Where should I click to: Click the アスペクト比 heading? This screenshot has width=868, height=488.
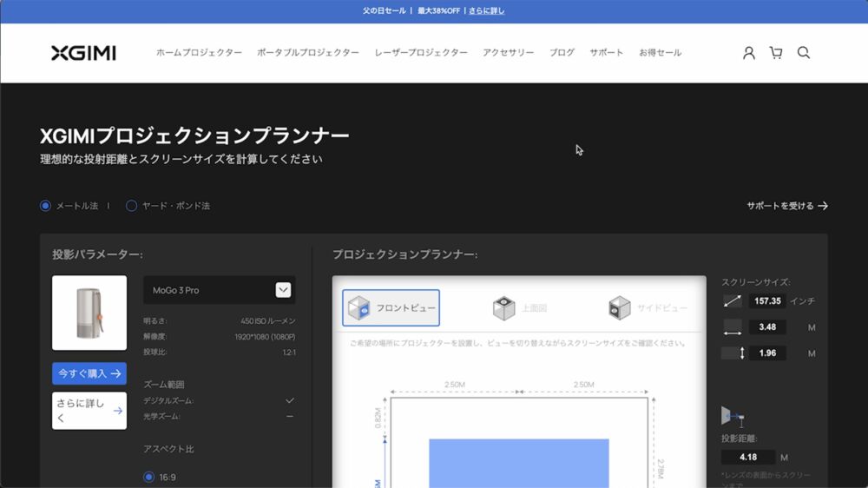click(x=168, y=449)
